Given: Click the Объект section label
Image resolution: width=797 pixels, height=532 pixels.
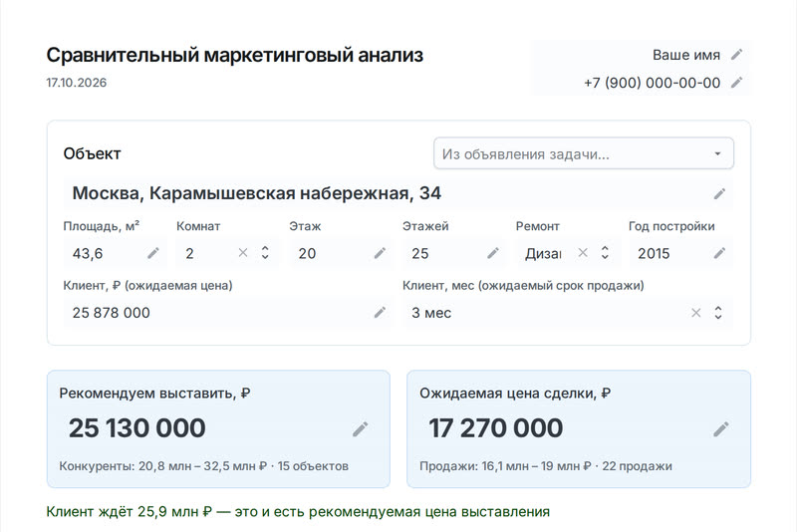Looking at the screenshot, I should [x=92, y=153].
